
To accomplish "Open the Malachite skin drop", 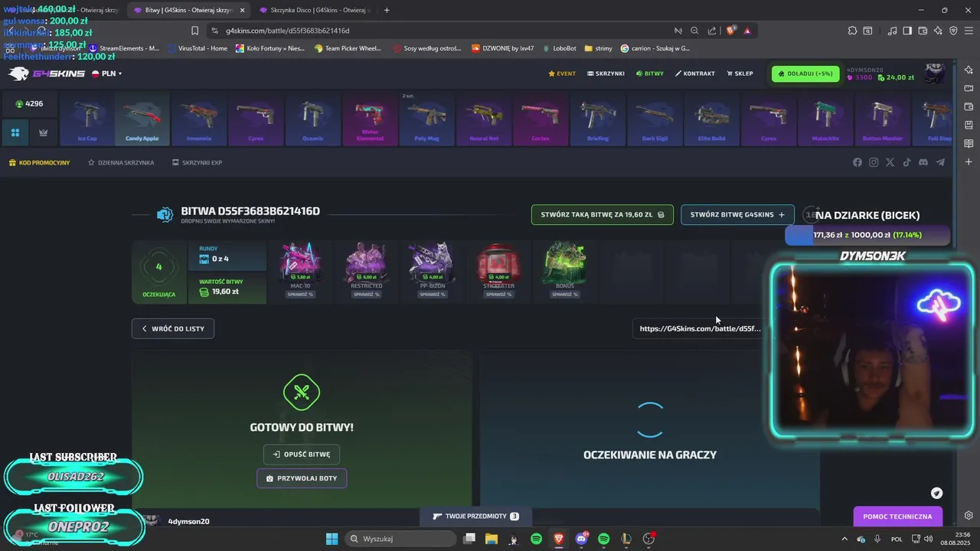I will [x=824, y=119].
